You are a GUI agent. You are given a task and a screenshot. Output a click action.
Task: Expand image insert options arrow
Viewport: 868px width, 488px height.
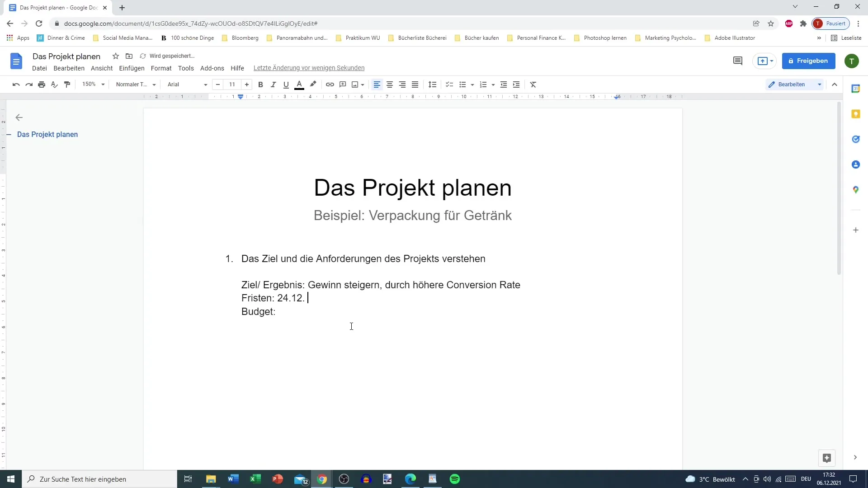click(x=363, y=84)
